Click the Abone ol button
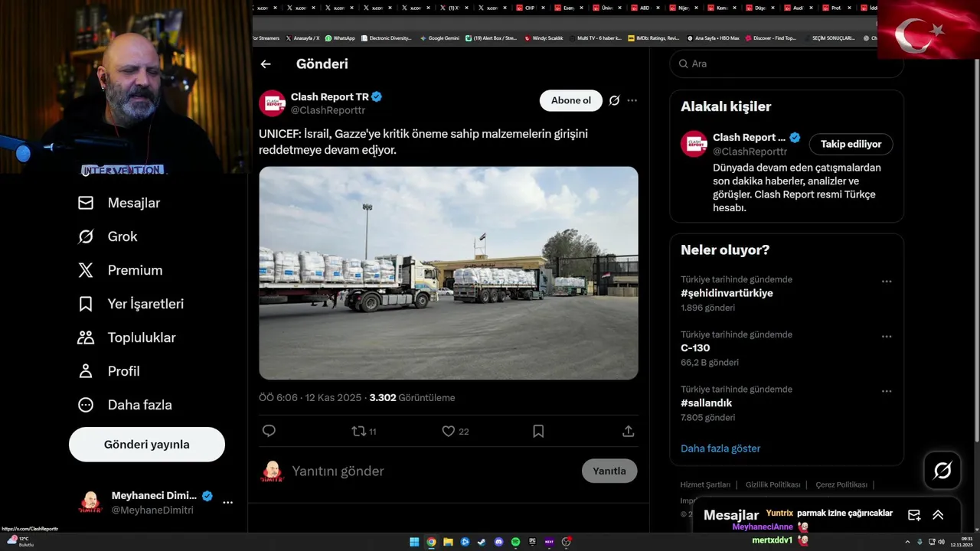Screen dimensions: 980x551 coord(571,100)
